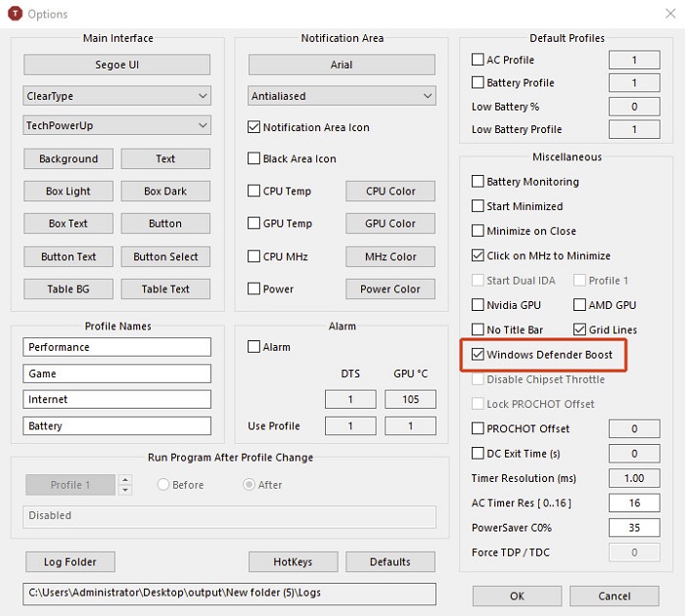Viewport: 685px width, 616px height.
Task: Click the PowerSaver C0% value field
Action: pyautogui.click(x=633, y=528)
